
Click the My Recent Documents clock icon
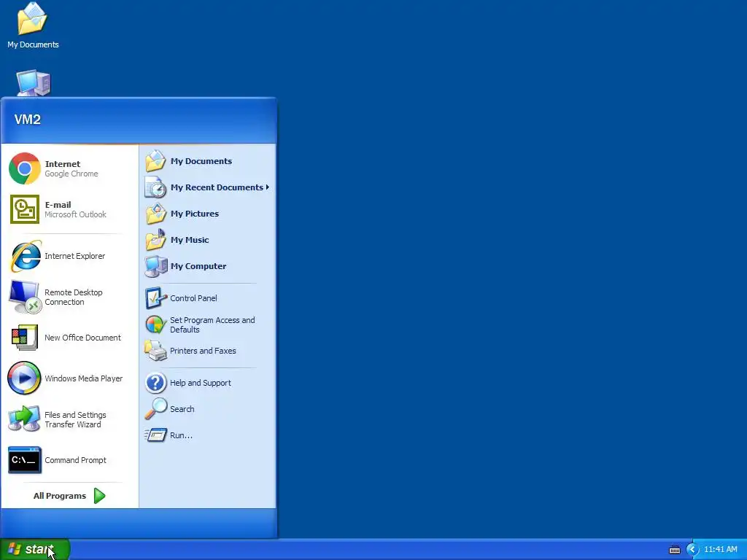click(x=155, y=187)
